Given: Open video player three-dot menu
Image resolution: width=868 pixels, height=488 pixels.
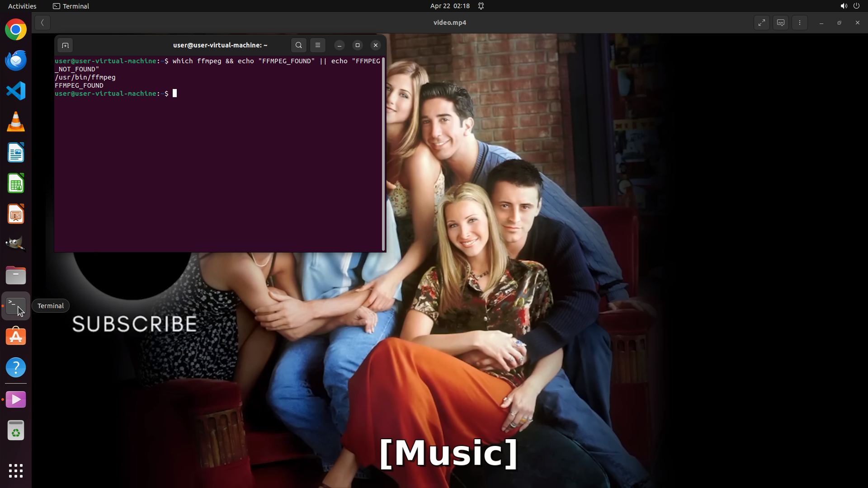Looking at the screenshot, I should [800, 23].
